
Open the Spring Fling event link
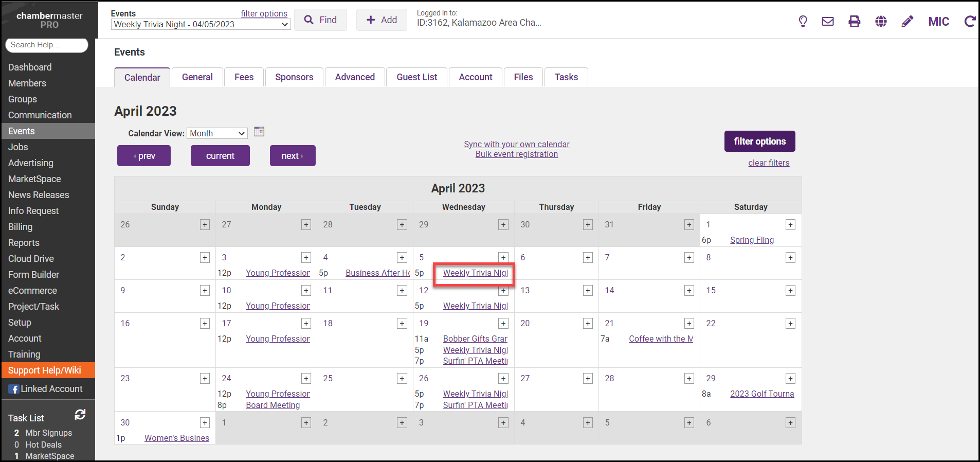[752, 240]
